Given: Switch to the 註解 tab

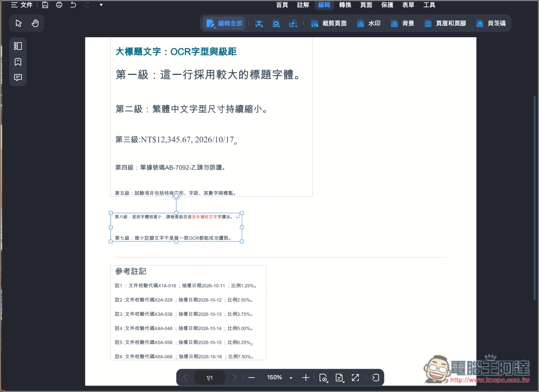Looking at the screenshot, I should tap(303, 5).
